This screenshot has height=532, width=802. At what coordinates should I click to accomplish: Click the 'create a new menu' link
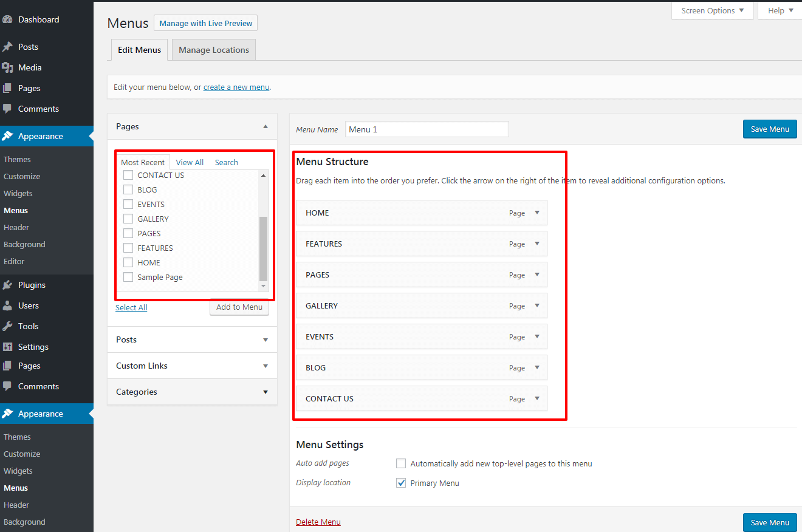coord(236,87)
